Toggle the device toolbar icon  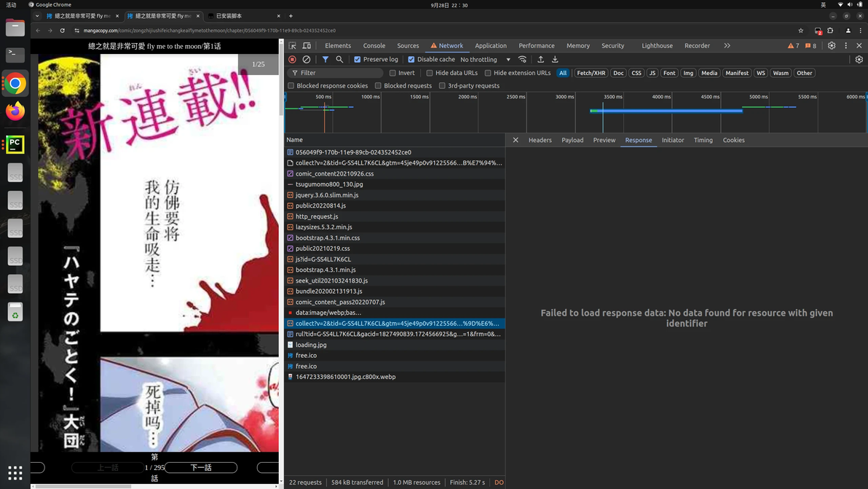[307, 45]
